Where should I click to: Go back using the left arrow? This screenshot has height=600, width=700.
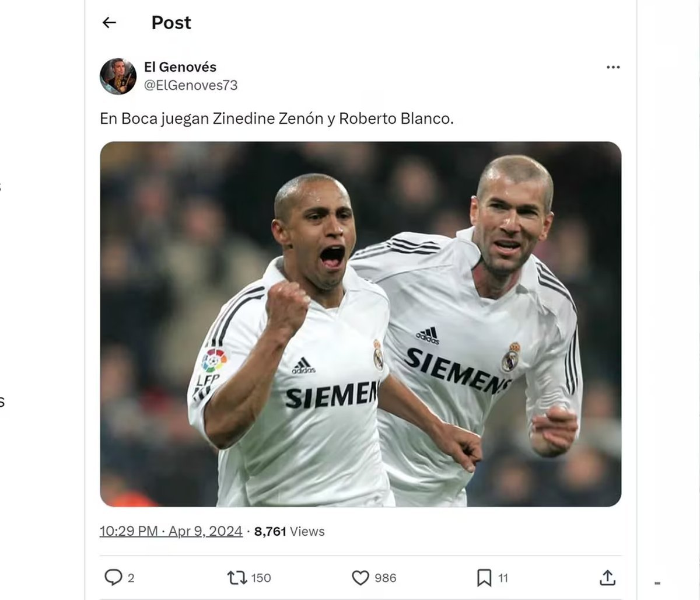[109, 23]
